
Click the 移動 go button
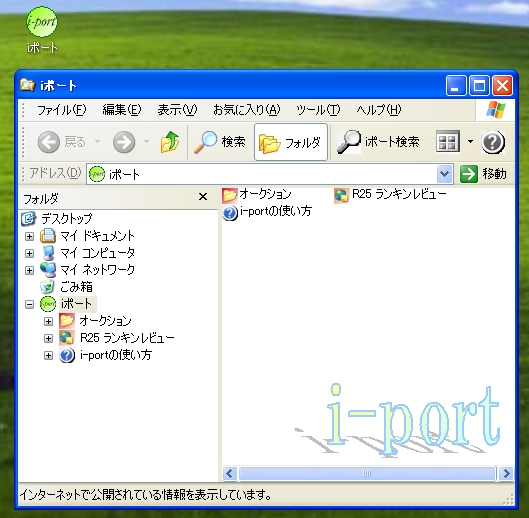[x=484, y=174]
